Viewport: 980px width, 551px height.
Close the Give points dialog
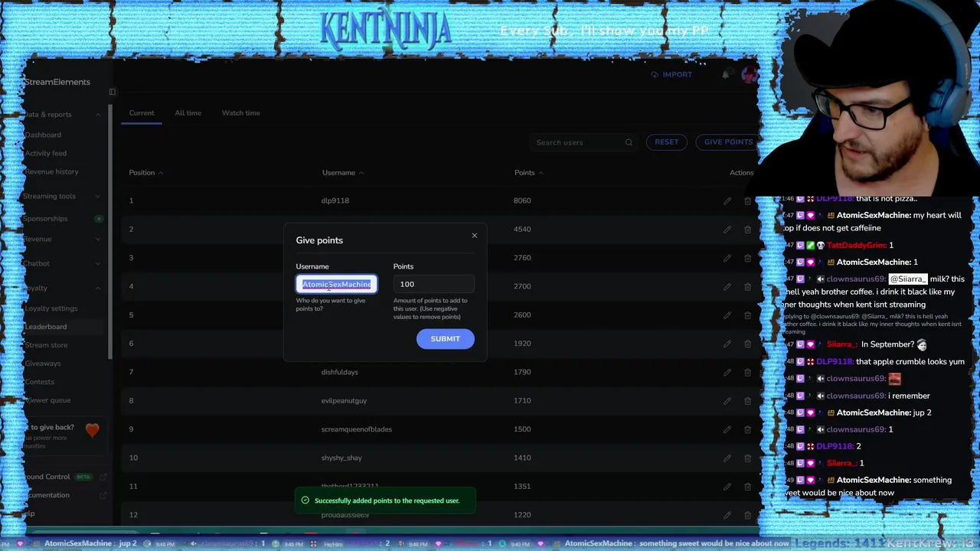(474, 236)
